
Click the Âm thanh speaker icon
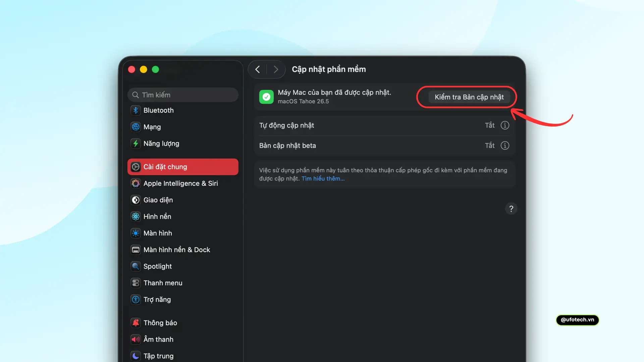[136, 340]
